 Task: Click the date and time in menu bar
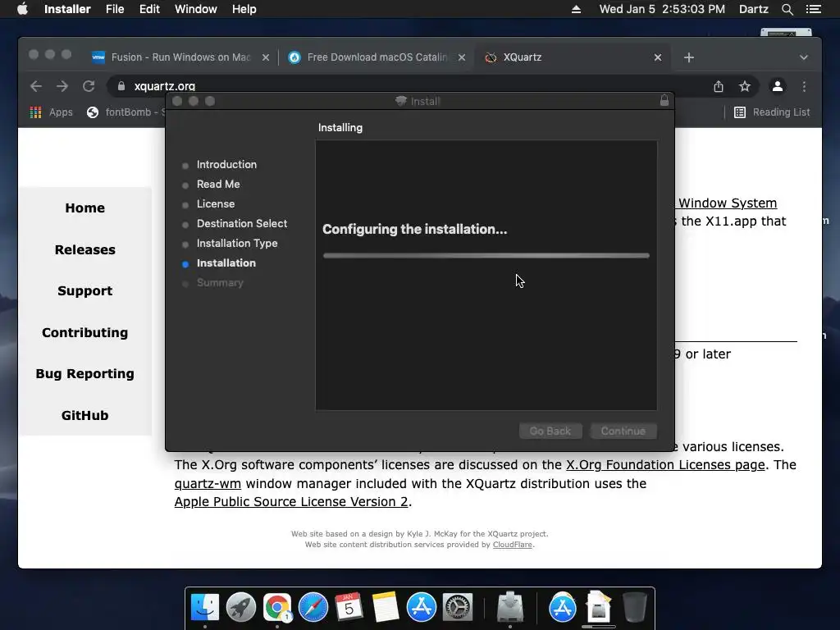pyautogui.click(x=662, y=9)
